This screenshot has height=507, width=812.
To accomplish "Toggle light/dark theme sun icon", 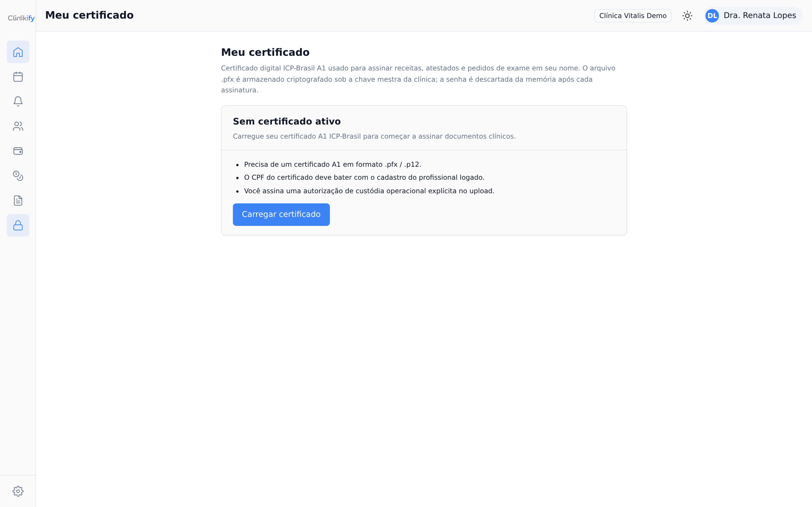I will 687,16.
